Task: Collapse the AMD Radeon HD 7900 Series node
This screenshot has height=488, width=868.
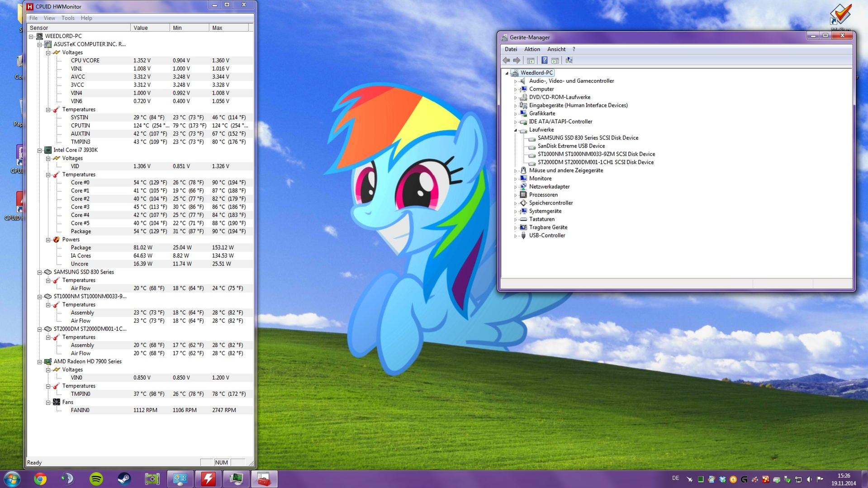Action: click(40, 362)
